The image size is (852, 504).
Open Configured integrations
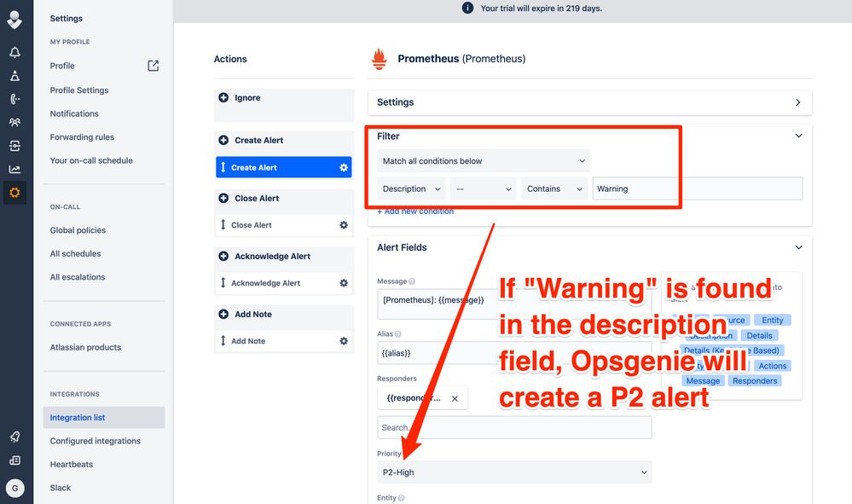(x=95, y=441)
